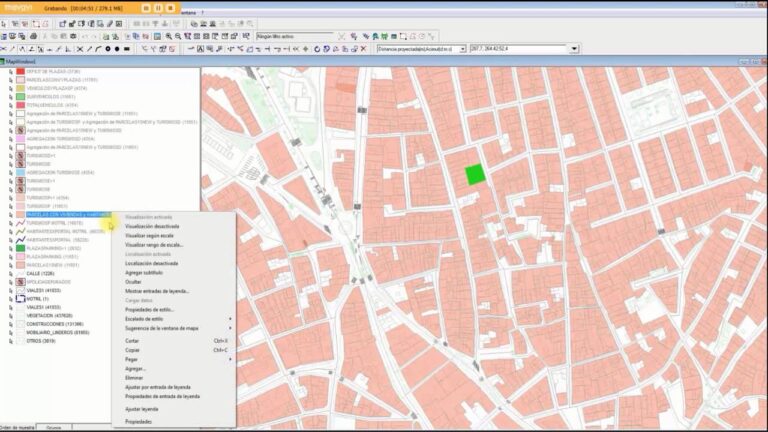768x432 pixels.
Task: Click the pencil icon in top toolbar
Action: click(110, 24)
